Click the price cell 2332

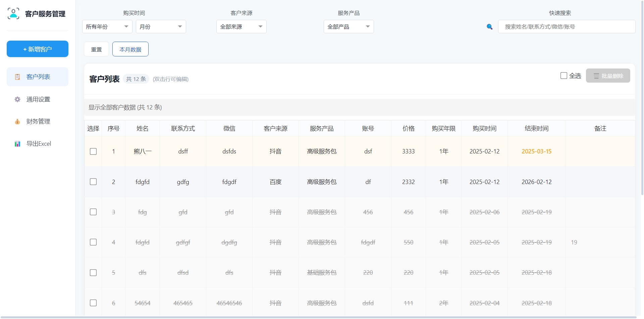pyautogui.click(x=409, y=182)
